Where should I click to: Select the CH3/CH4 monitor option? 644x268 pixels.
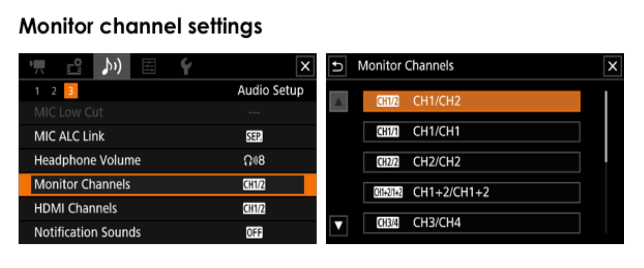click(471, 223)
